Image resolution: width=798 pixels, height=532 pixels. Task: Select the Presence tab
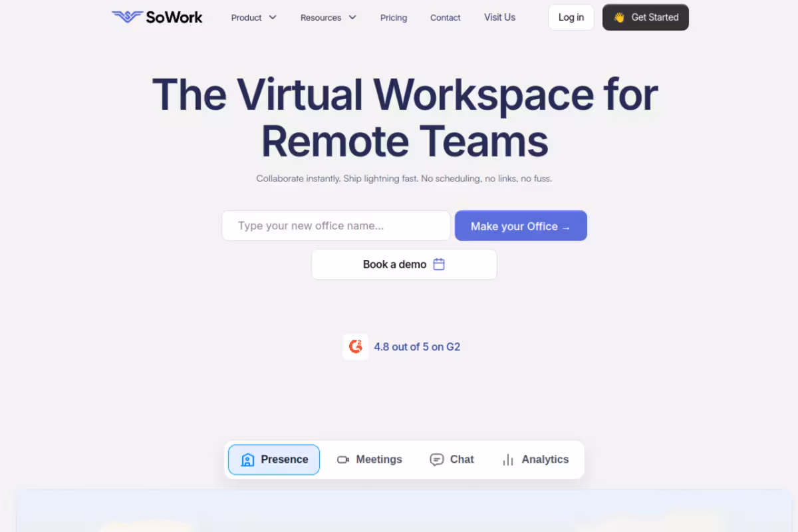tap(274, 460)
